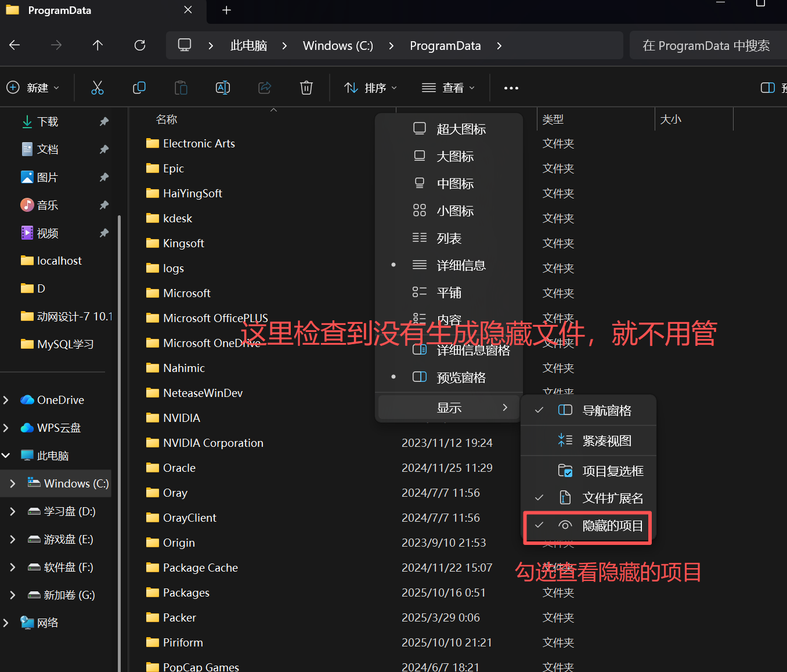
Task: Open a new tab with plus icon
Action: click(226, 10)
